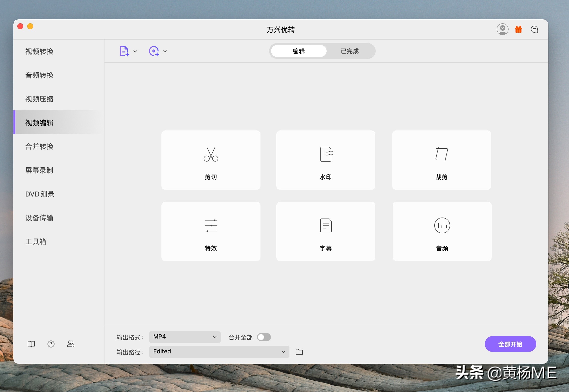Screen dimensions: 569x392
Task: Switch to the 编辑 tab
Action: (x=299, y=51)
